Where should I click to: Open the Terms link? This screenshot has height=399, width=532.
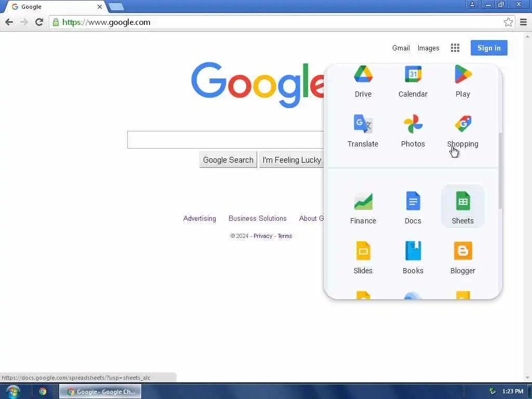(285, 236)
